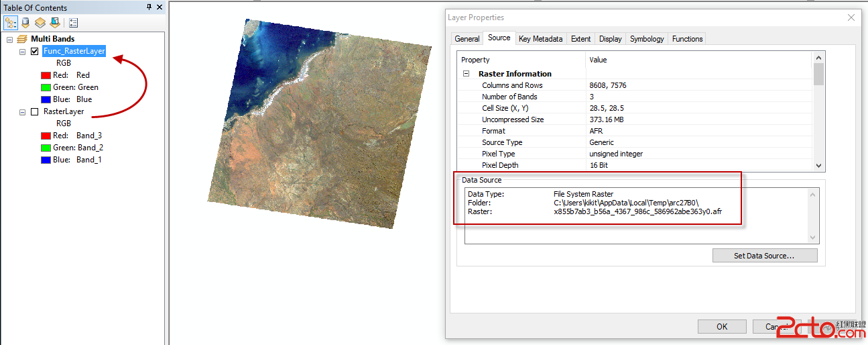Viewport: 868px width, 345px height.
Task: Switch to the Extent tab
Action: [580, 39]
